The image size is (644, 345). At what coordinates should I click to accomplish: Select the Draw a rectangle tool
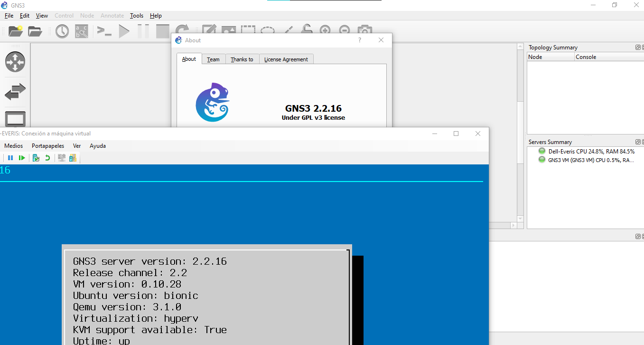click(248, 29)
